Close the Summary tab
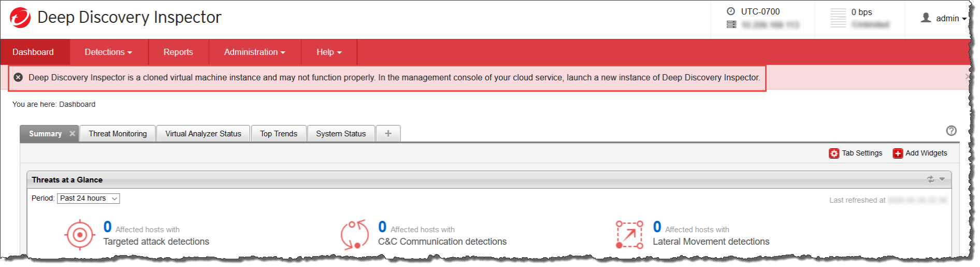 72,134
